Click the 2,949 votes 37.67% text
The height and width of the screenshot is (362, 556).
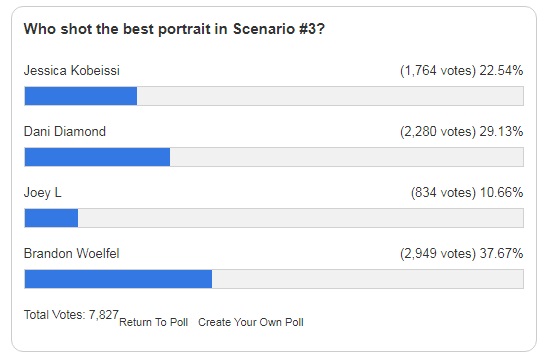coord(461,254)
